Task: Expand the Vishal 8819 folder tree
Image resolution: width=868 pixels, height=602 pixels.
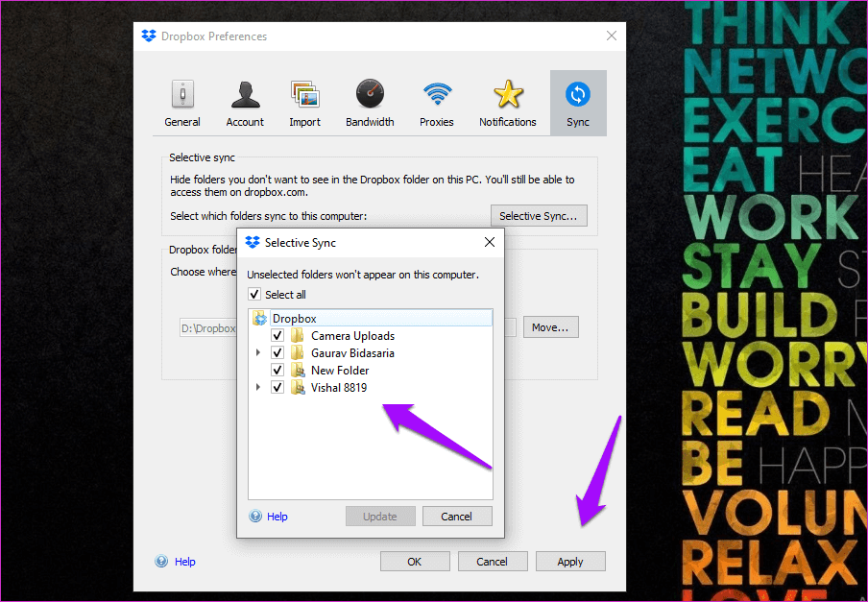Action: click(x=258, y=387)
